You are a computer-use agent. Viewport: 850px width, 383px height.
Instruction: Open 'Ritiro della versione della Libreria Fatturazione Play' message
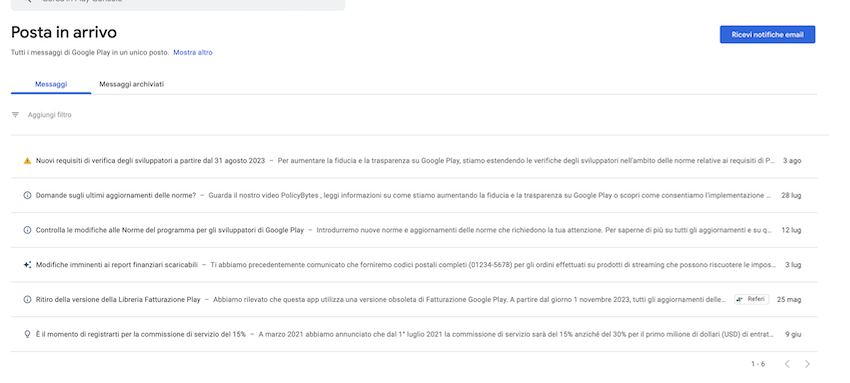[414, 300]
